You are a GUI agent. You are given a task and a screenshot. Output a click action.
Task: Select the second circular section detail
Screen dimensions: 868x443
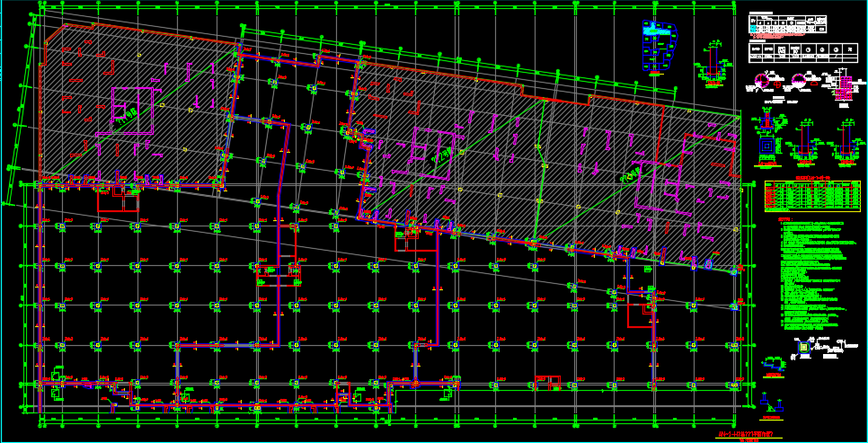coord(798,81)
